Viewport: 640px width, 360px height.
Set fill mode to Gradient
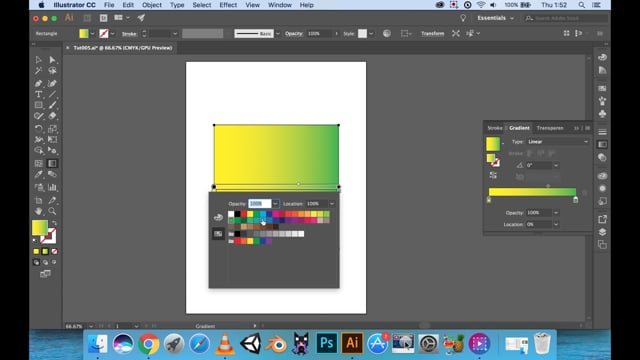45,251
